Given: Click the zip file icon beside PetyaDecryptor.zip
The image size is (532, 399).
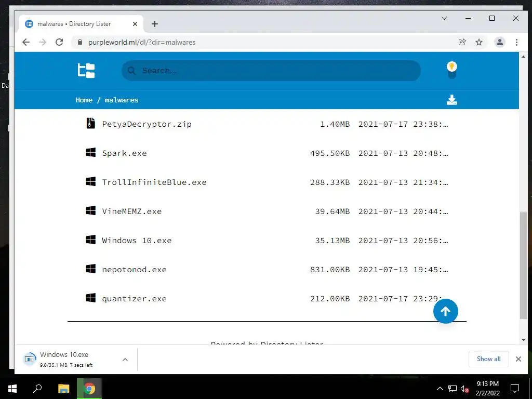Looking at the screenshot, I should (x=90, y=123).
